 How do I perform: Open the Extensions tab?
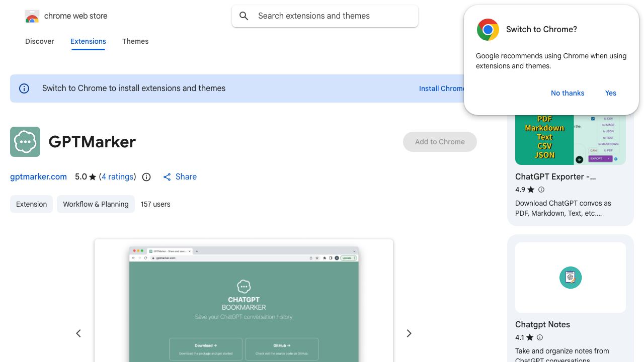coord(88,41)
